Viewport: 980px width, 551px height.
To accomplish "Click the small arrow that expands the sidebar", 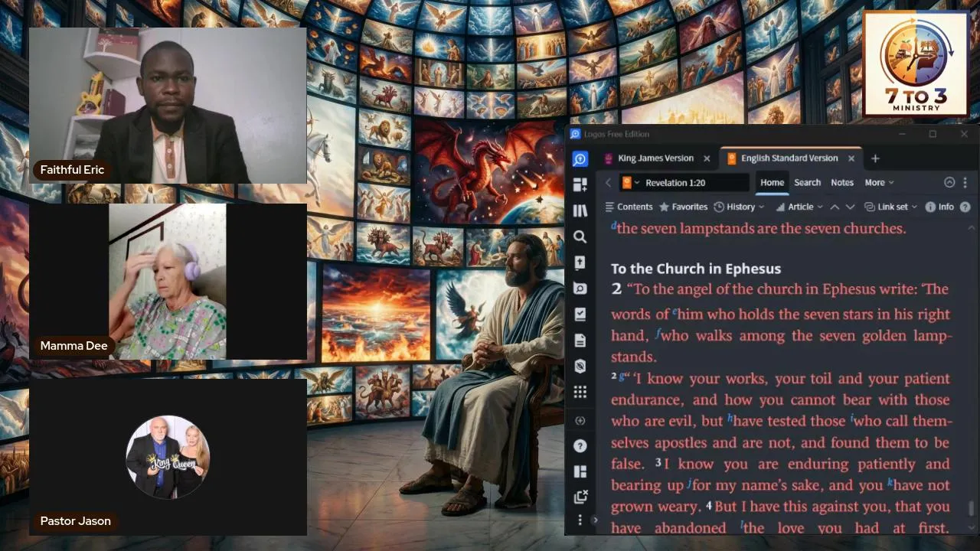I will tap(595, 520).
